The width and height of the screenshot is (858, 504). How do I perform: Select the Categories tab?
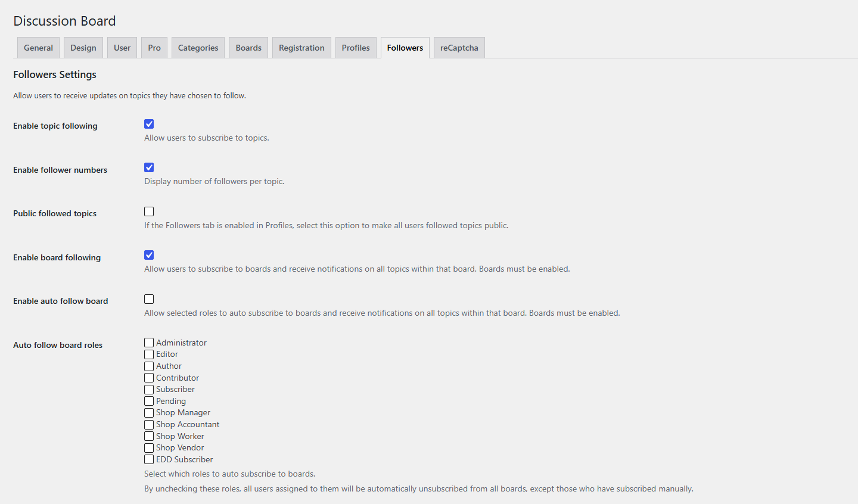pyautogui.click(x=198, y=48)
